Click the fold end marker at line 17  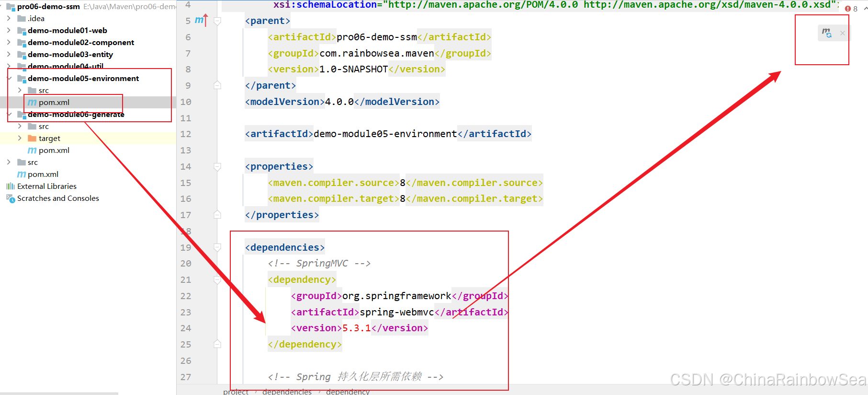[x=217, y=215]
